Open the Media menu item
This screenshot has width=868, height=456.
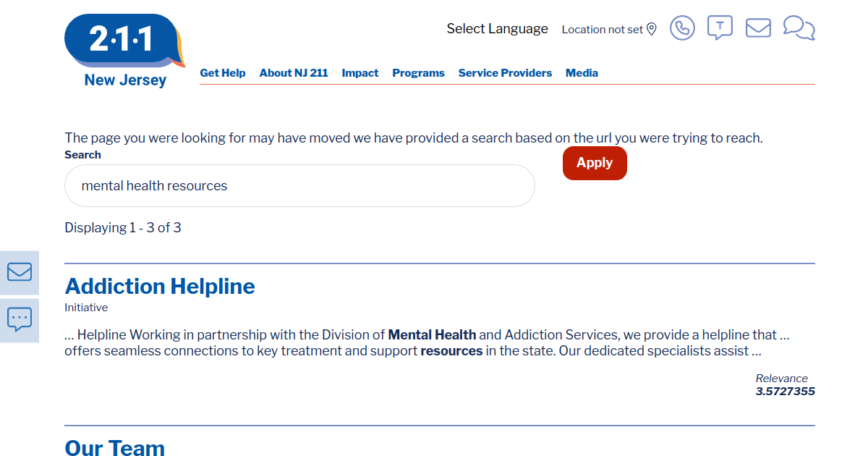582,73
